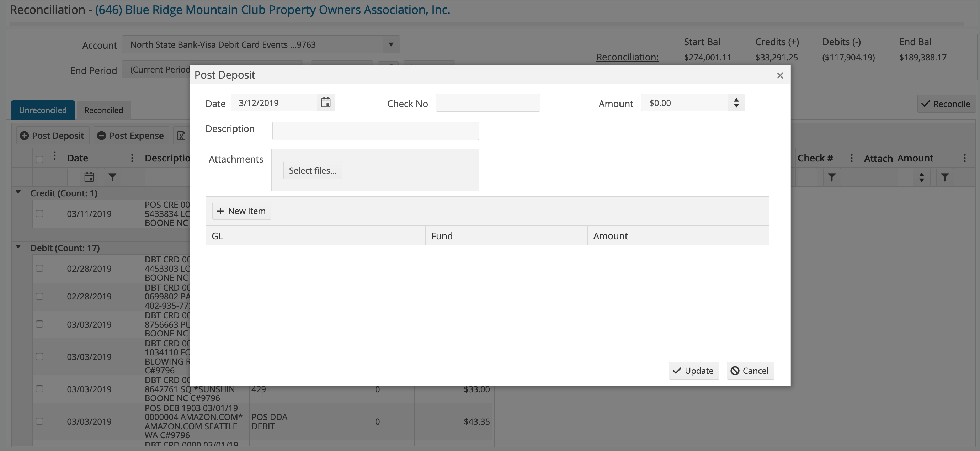Open the Date filter calendar icon
Image resolution: width=980 pixels, height=451 pixels.
point(89,177)
